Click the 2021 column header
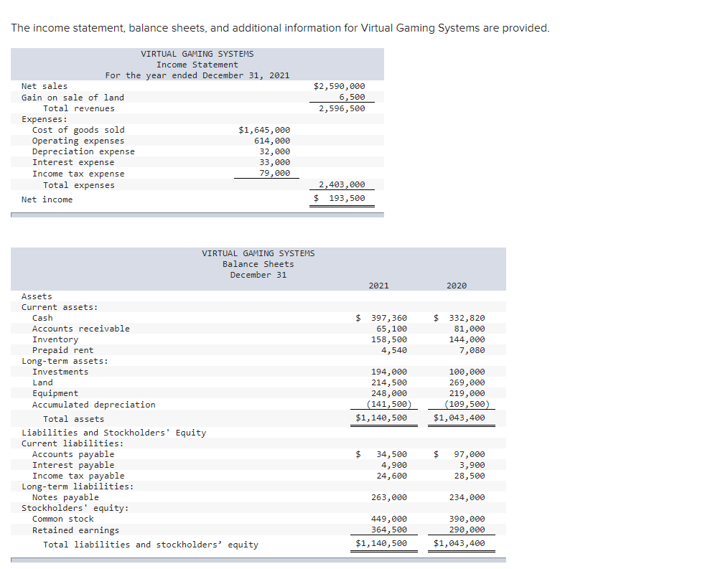 pyautogui.click(x=378, y=285)
